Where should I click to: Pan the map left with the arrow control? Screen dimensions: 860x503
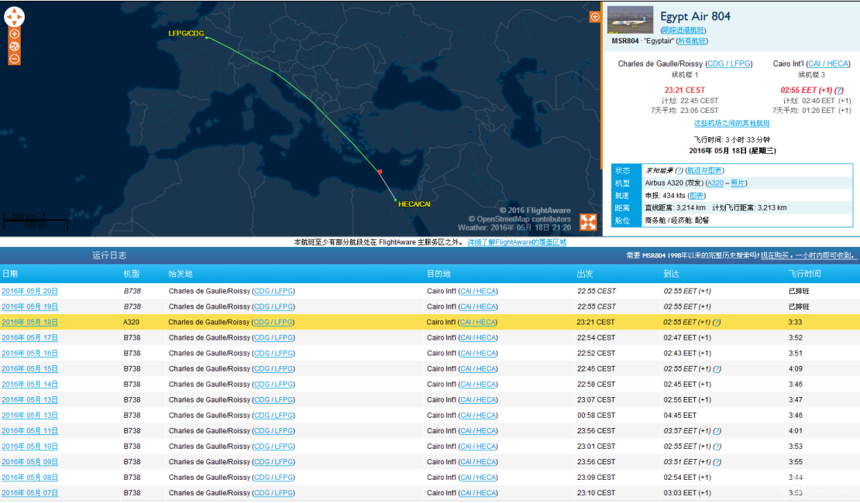click(x=7, y=17)
